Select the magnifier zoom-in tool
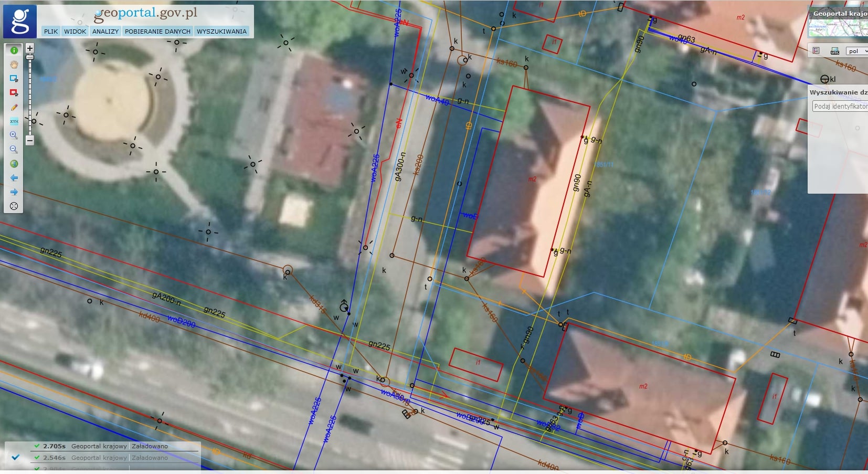This screenshot has height=474, width=868. click(14, 135)
